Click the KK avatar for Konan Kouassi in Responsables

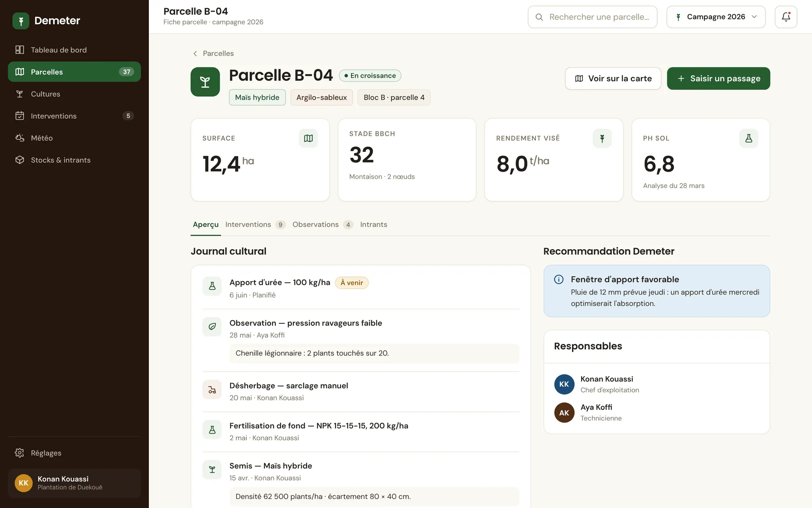(x=564, y=384)
